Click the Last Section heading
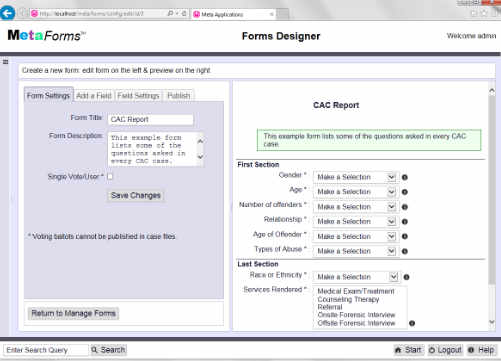501x361 pixels. coord(258,264)
